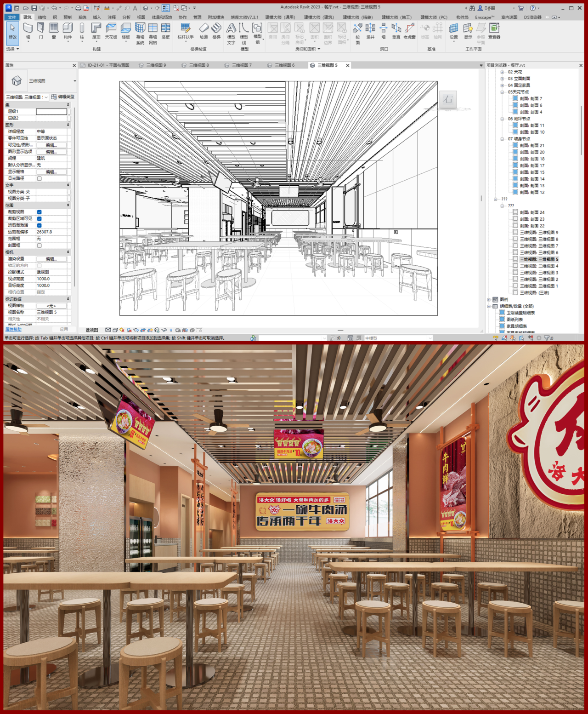Open the 三维视图 type selector dropdown

click(x=74, y=81)
